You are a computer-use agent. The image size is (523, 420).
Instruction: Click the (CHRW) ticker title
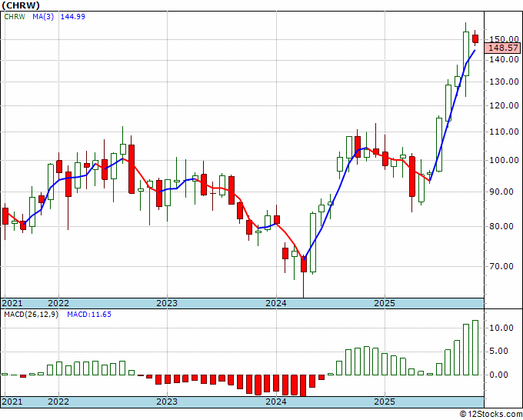[x=21, y=5]
